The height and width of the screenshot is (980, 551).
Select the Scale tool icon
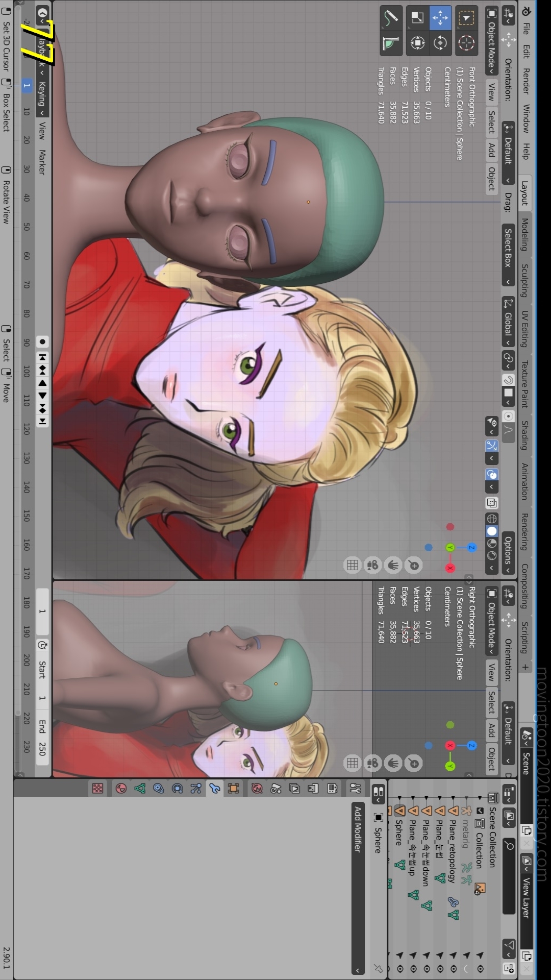pos(417,18)
